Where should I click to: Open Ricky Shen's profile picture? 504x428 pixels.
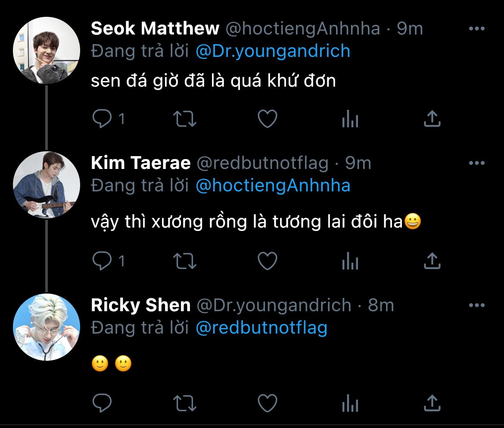[47, 327]
